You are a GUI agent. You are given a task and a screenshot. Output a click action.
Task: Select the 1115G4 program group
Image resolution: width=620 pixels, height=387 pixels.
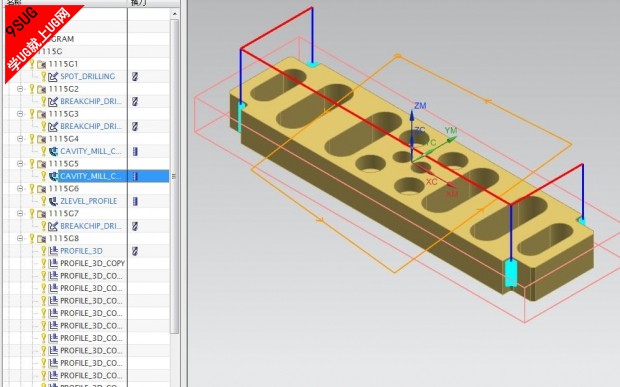coord(64,139)
